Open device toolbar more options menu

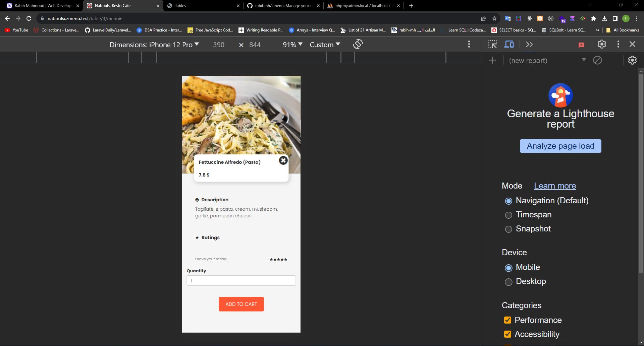pos(469,44)
